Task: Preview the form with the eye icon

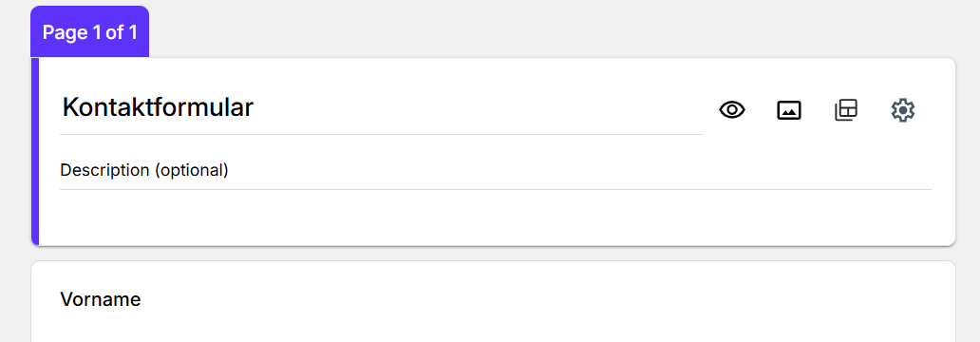Action: (x=732, y=110)
